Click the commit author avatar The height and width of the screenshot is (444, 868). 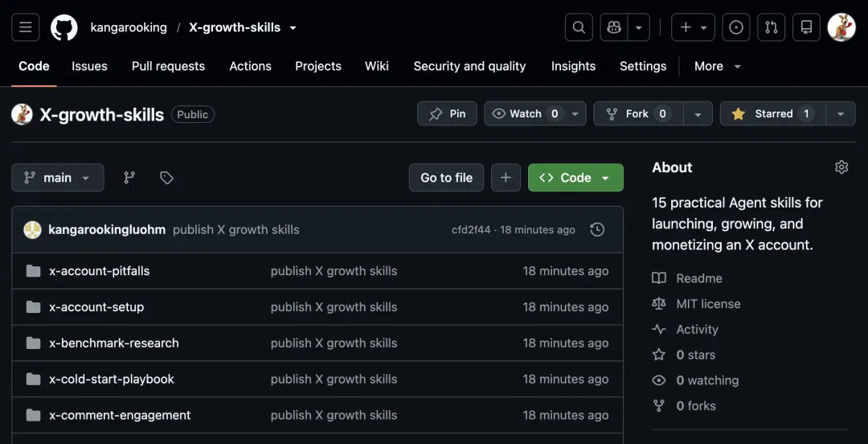click(33, 229)
